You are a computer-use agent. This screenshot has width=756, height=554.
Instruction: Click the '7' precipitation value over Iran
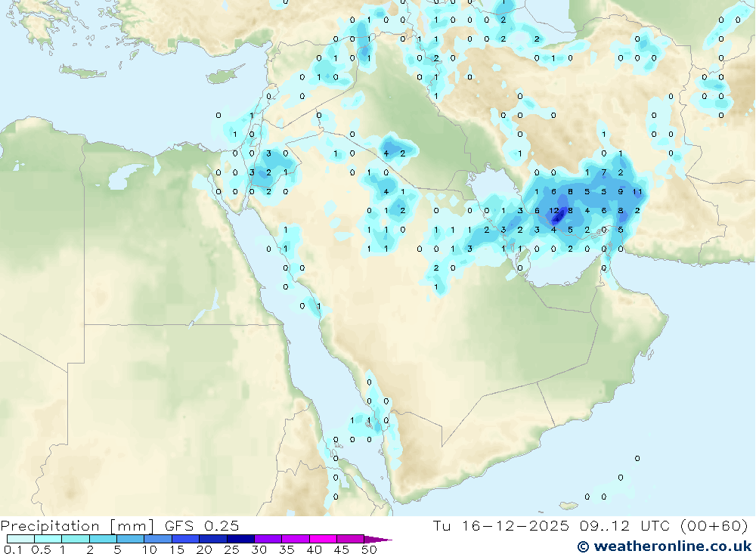603,172
